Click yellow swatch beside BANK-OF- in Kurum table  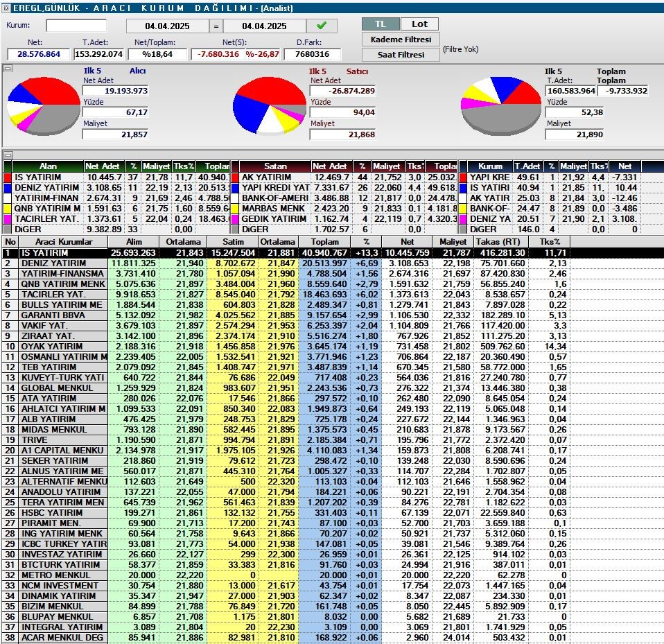coord(463,209)
